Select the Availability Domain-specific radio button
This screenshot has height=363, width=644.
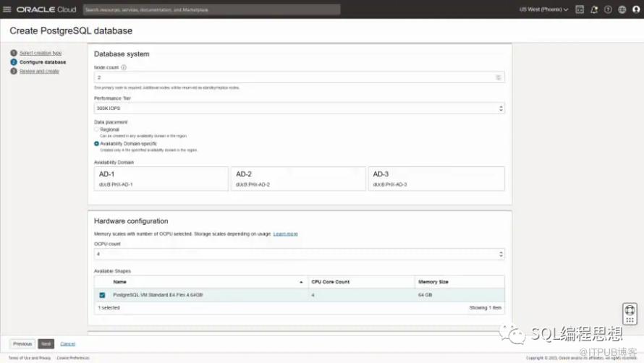coord(96,144)
